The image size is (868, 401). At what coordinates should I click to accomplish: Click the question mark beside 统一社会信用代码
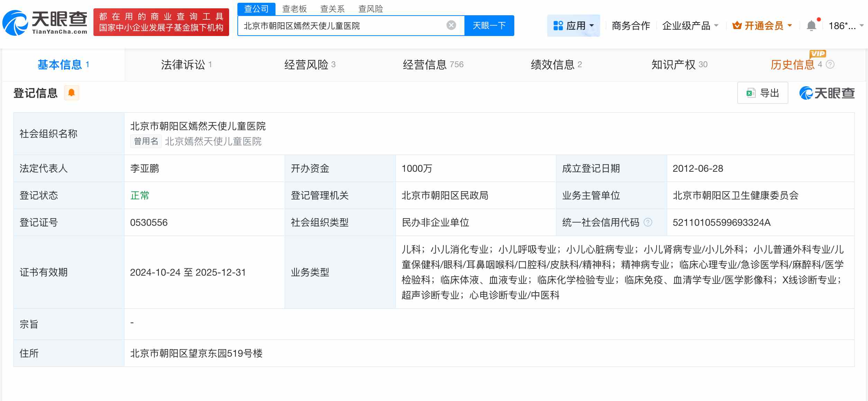tap(648, 222)
